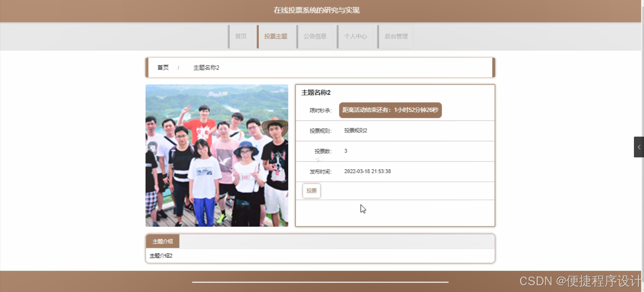Click the 投票规则 label
Viewport: 644px width, 292px height.
coord(321,131)
